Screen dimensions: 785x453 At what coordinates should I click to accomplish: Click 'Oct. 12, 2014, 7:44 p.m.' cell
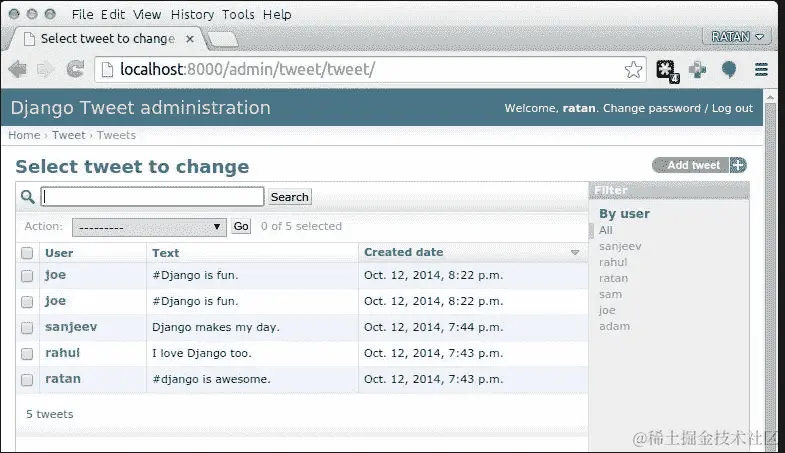434,327
